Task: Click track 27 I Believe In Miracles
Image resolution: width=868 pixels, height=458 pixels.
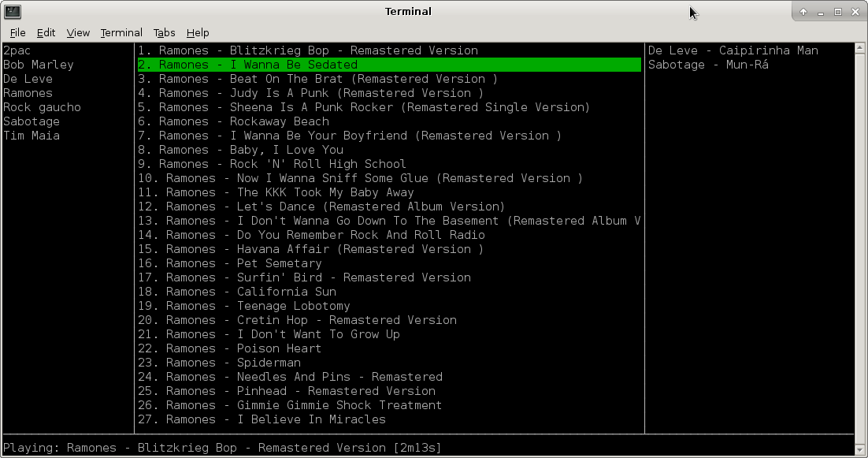Action: (262, 419)
